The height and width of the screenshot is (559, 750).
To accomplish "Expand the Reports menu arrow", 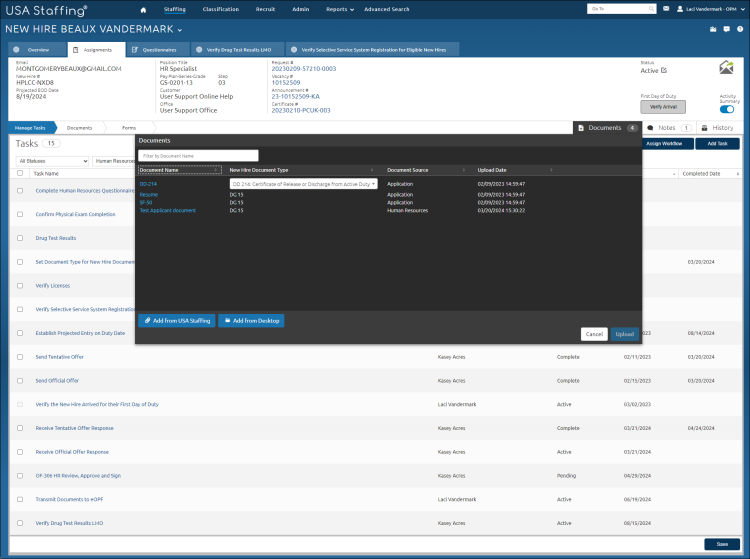I will pos(352,10).
